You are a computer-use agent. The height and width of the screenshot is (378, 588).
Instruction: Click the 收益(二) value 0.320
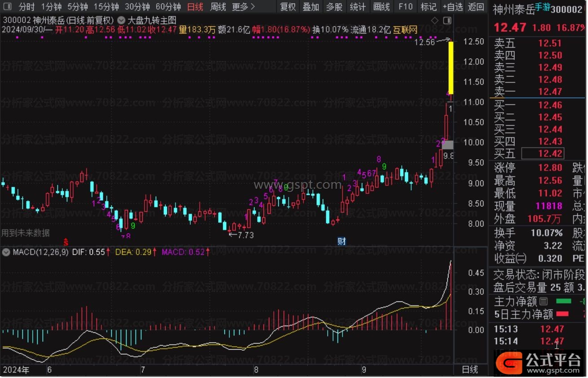click(550, 258)
